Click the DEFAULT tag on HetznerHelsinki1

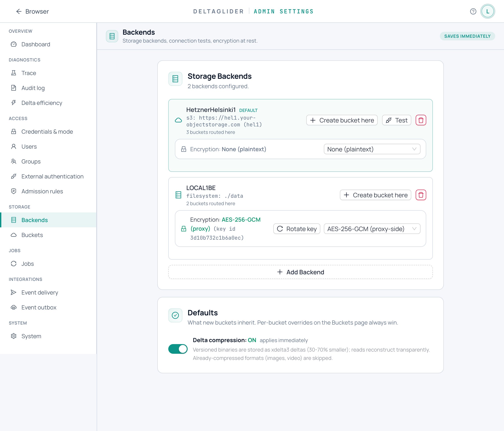tap(248, 110)
